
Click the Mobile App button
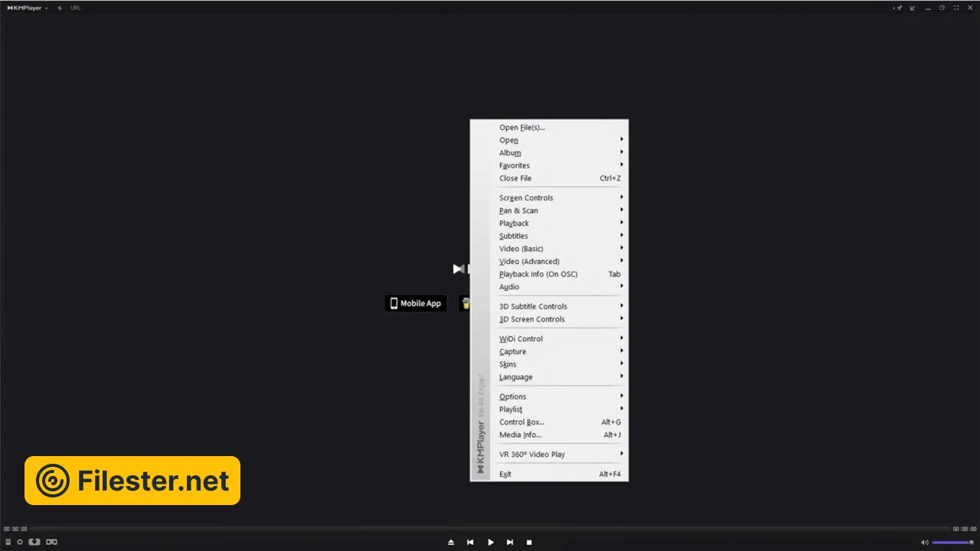click(416, 303)
